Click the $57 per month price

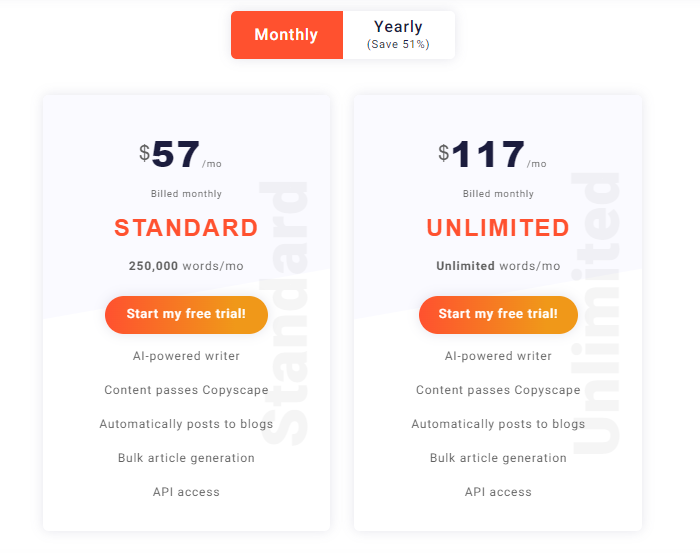[x=180, y=154]
